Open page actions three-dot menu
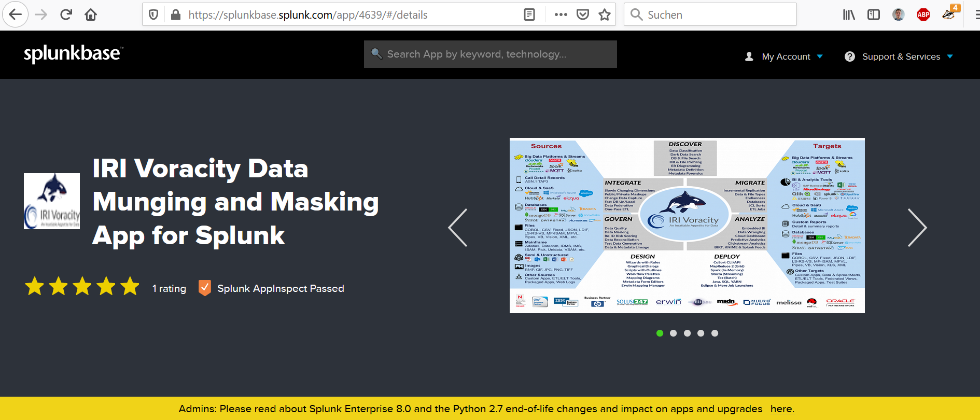Image resolution: width=980 pixels, height=420 pixels. 561,15
